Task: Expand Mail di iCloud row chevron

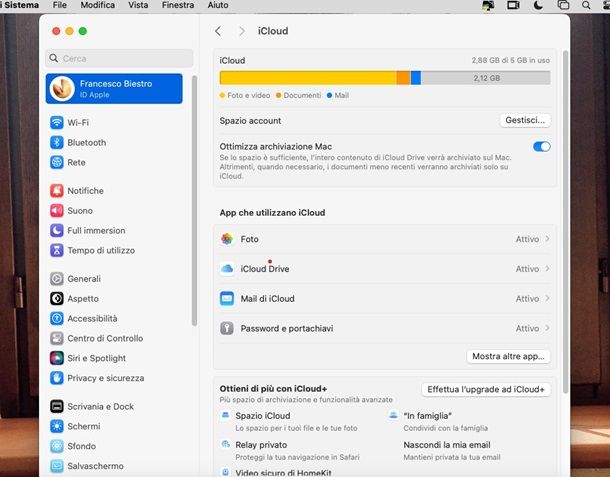Action: [547, 298]
